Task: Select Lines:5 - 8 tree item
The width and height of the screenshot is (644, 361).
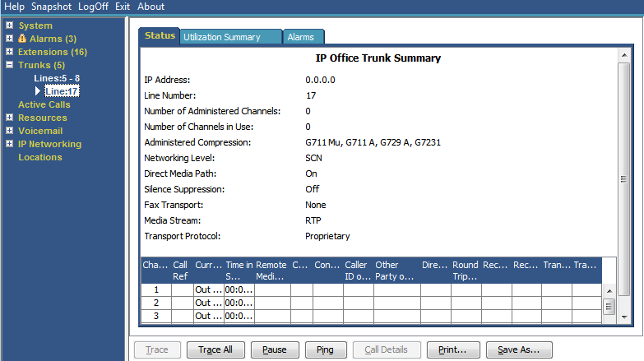Action: click(x=57, y=78)
